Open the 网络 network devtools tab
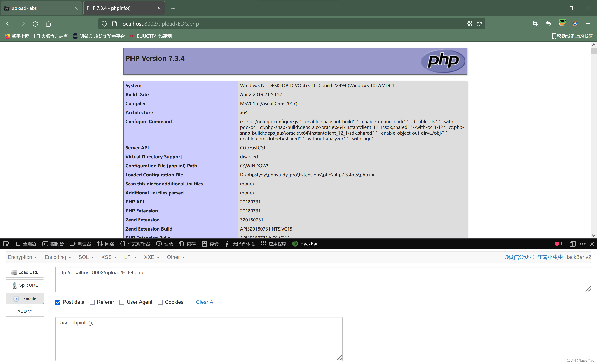The width and height of the screenshot is (597, 364). point(105,244)
